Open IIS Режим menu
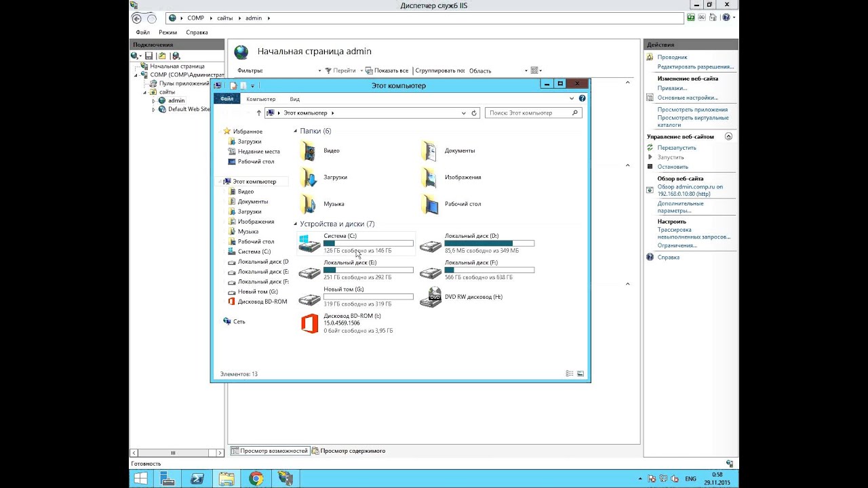Image resolution: width=868 pixels, height=488 pixels. [x=167, y=33]
